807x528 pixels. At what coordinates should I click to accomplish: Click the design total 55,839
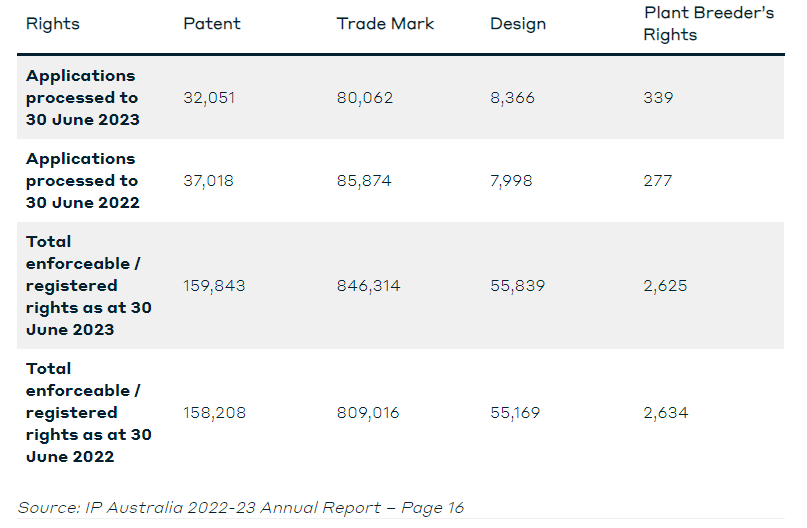coord(517,286)
